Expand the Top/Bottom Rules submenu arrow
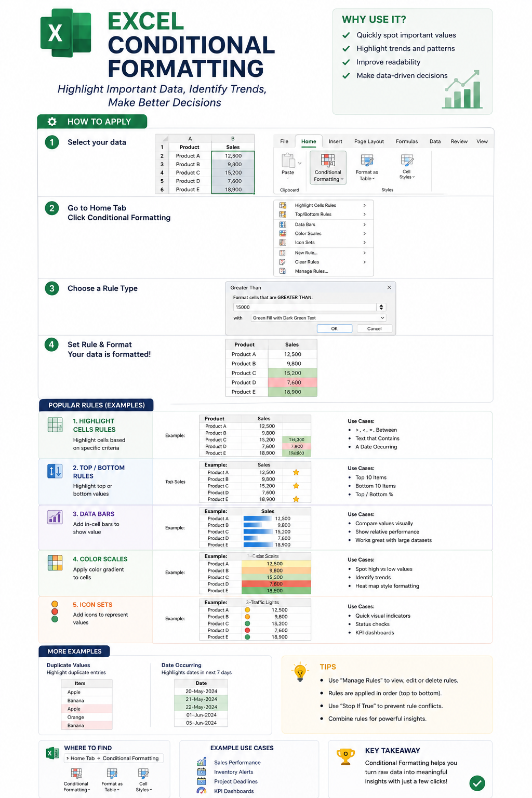 coord(365,214)
